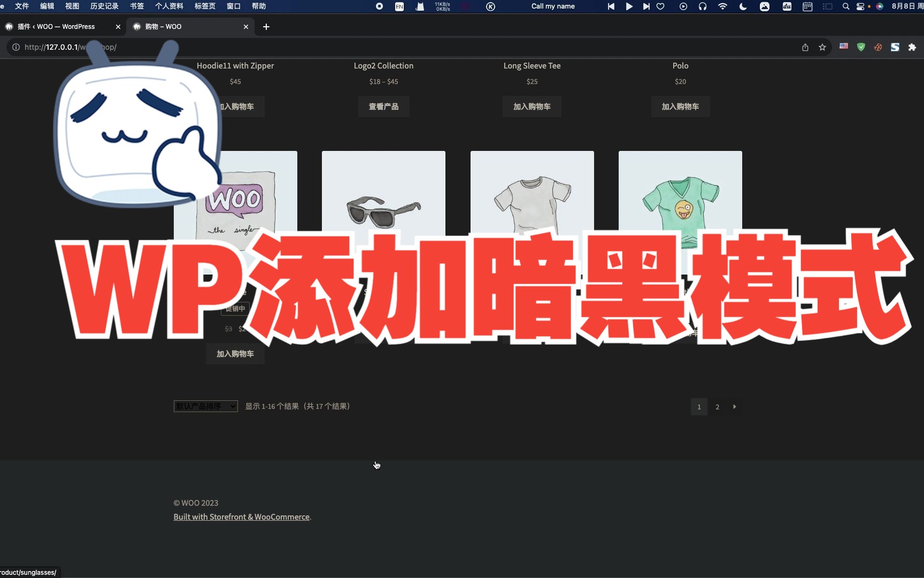
Task: Switch to the 插件 ‹ WOO — WordPress tab
Action: click(x=56, y=27)
